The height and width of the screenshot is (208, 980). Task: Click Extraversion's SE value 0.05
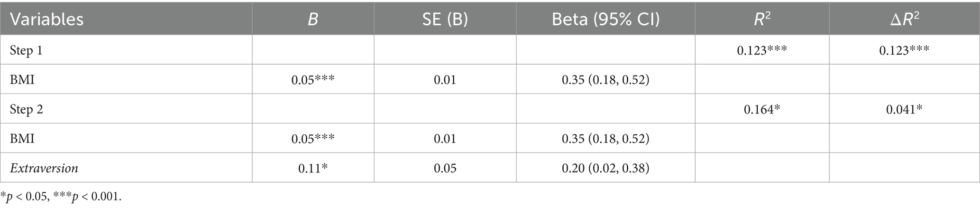(445, 168)
